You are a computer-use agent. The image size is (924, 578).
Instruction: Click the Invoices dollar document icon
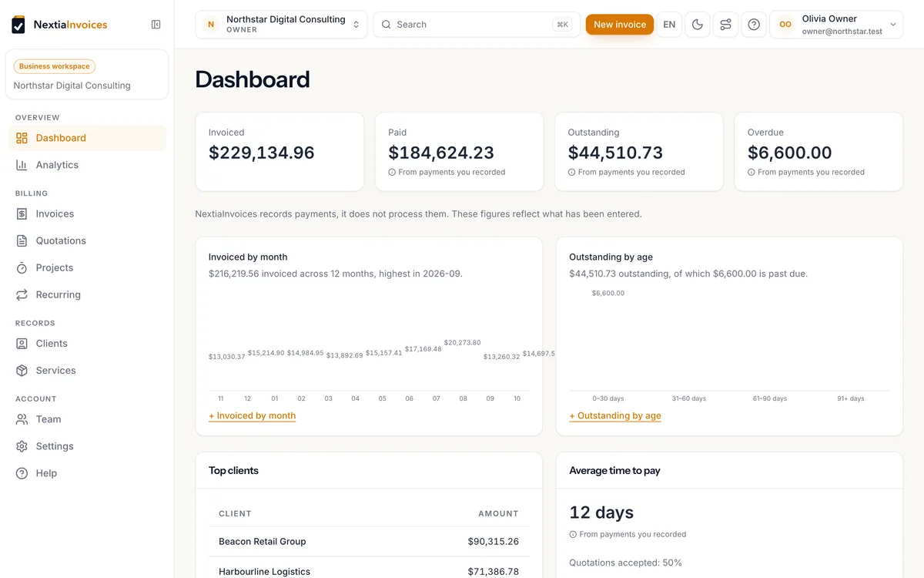point(22,213)
